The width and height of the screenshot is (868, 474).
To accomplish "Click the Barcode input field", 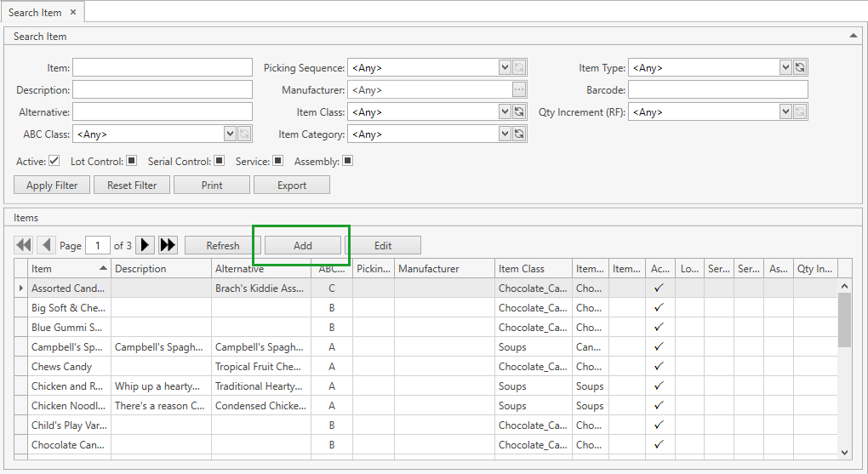I will coord(718,89).
